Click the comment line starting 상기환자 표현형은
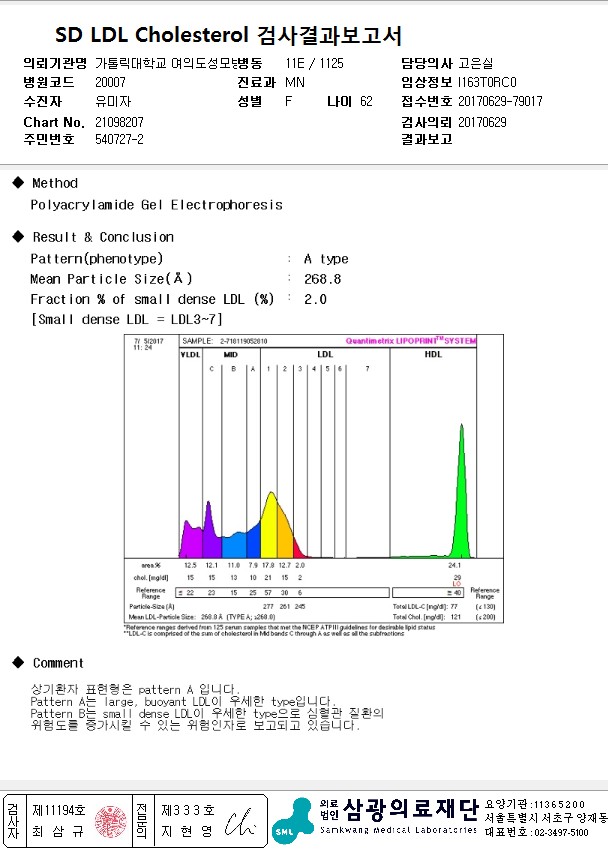 135,689
